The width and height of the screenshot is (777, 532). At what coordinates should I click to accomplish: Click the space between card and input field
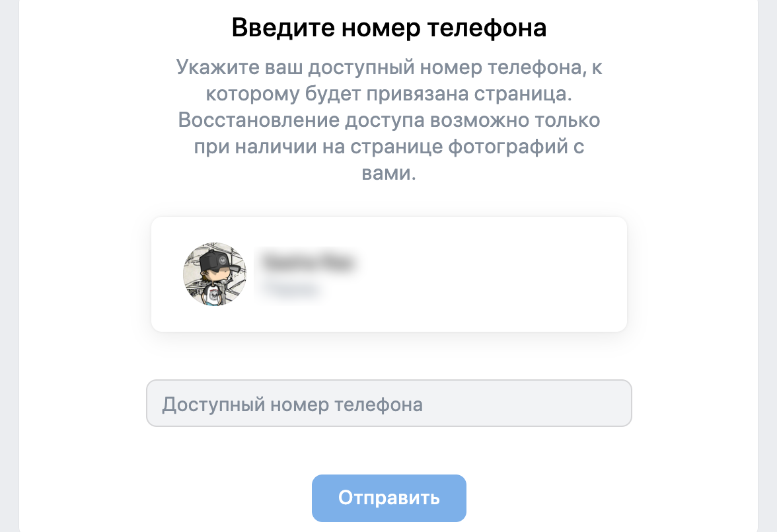point(388,357)
